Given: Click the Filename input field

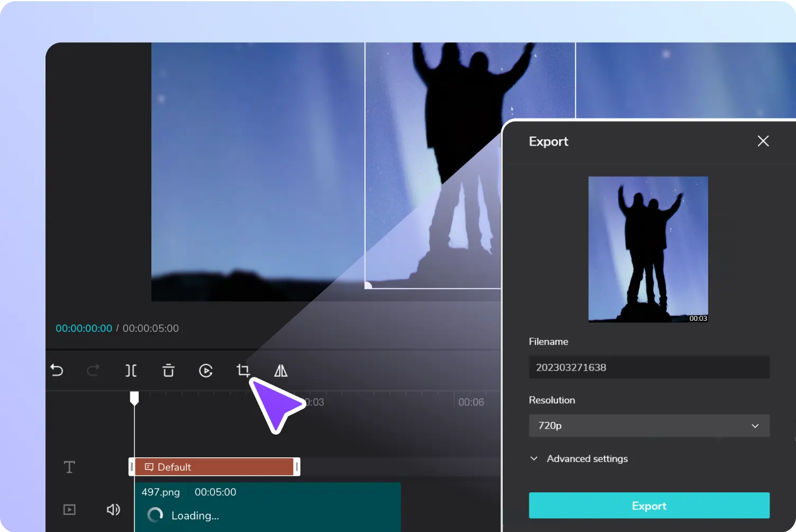Looking at the screenshot, I should [x=649, y=367].
